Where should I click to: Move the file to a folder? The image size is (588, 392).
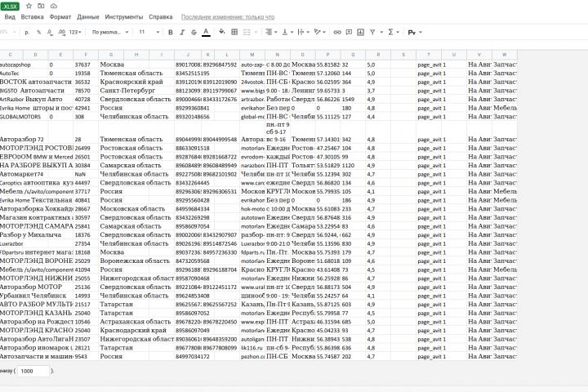click(x=42, y=6)
